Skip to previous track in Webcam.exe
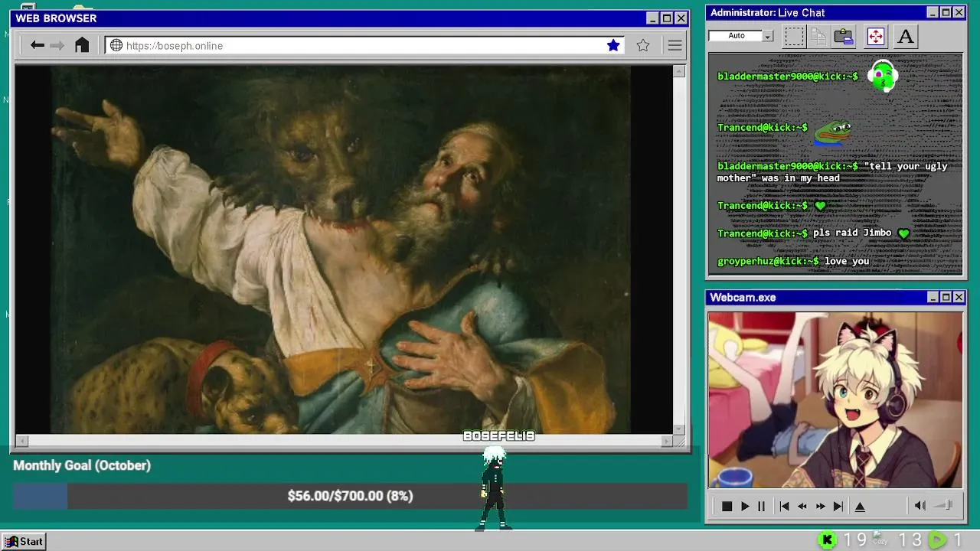Viewport: 980px width, 551px height. pos(784,506)
